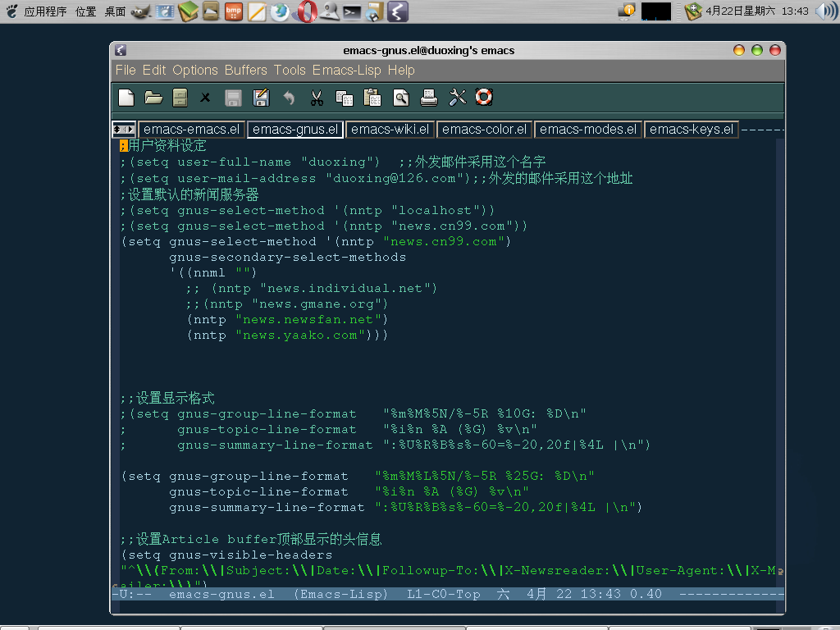The height and width of the screenshot is (630, 840).
Task: Click gnus-secondary-select-methods in the code
Action: (288, 257)
